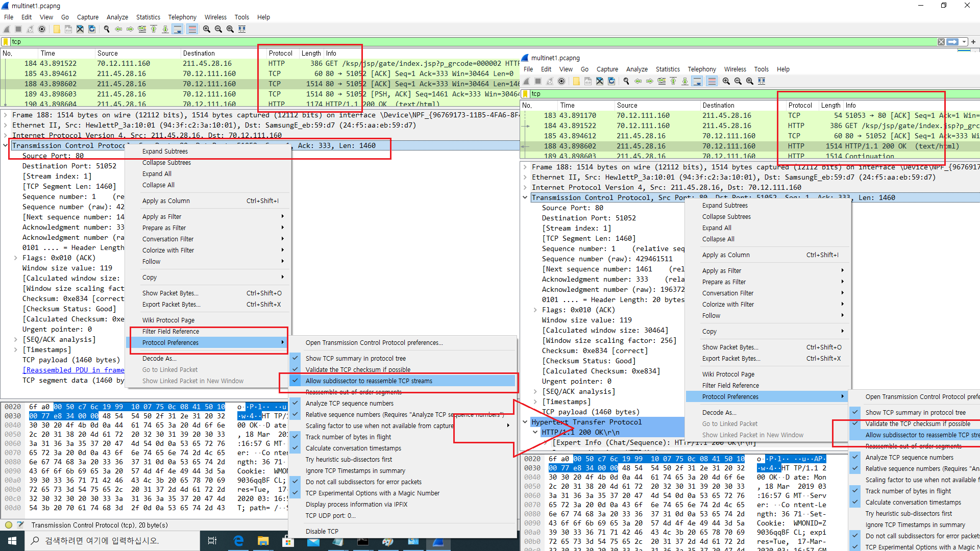Image resolution: width=980 pixels, height=551 pixels.
Task: Click the Go to specified packet icon
Action: (x=142, y=29)
